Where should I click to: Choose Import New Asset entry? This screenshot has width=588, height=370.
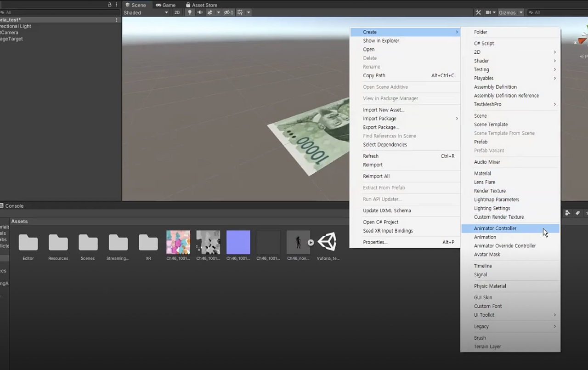[x=405, y=110]
